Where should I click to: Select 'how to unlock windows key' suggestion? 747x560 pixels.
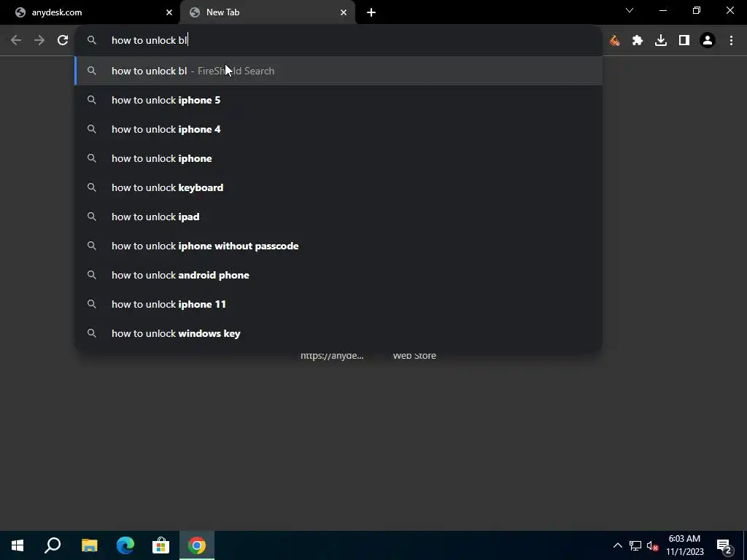338,333
